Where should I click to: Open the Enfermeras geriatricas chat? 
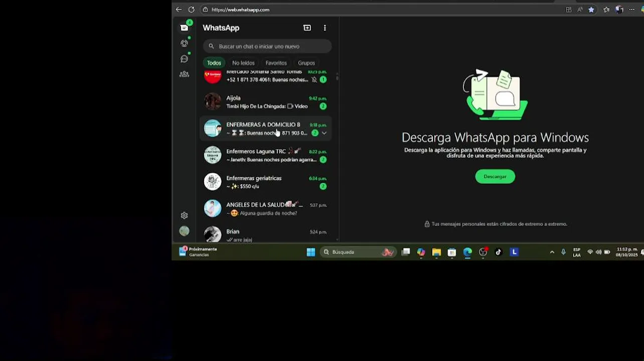click(266, 182)
